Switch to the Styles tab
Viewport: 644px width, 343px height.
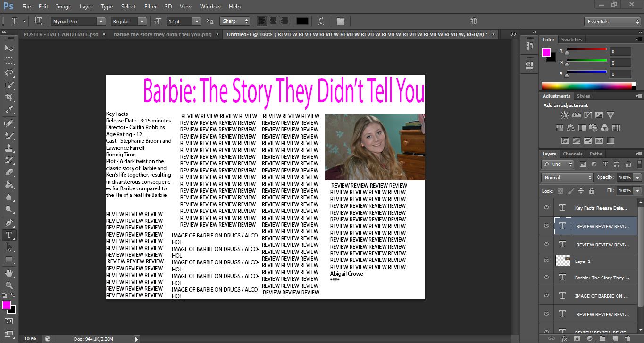coord(583,96)
